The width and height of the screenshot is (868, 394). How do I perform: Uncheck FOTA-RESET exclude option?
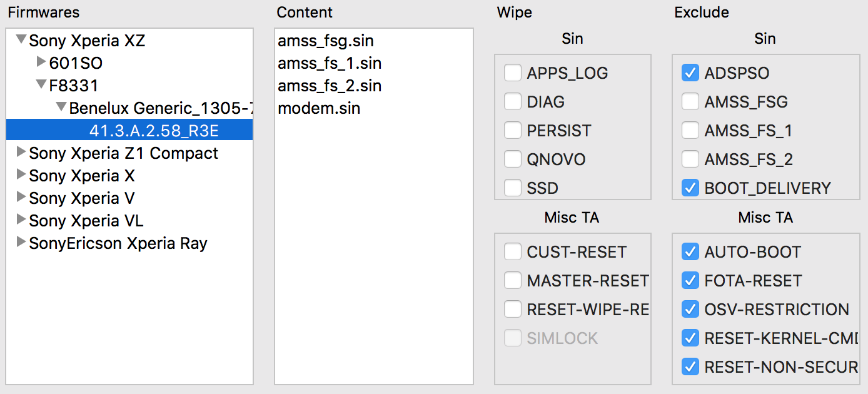click(690, 281)
